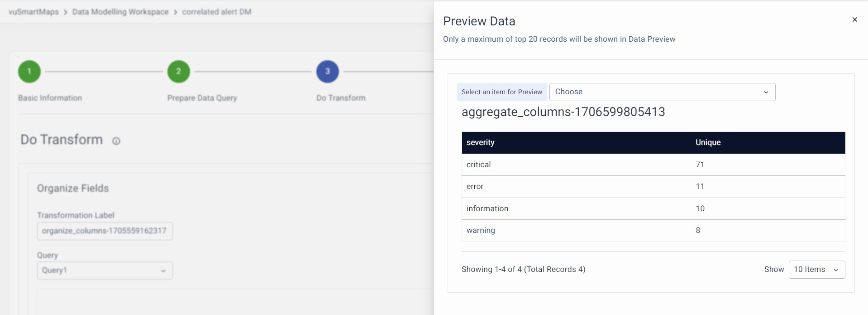Click step 1 Basic Information circle
Viewport: 868px width, 315px height.
pos(29,72)
